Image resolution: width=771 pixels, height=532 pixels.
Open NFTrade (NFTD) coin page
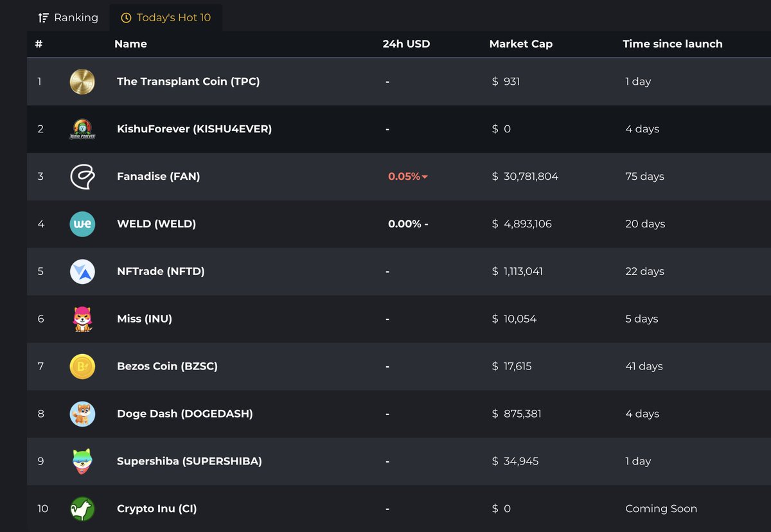tap(161, 272)
